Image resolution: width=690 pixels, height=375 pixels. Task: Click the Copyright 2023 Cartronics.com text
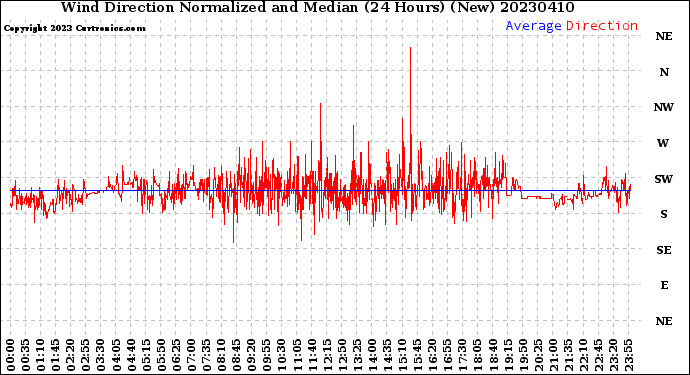(74, 28)
